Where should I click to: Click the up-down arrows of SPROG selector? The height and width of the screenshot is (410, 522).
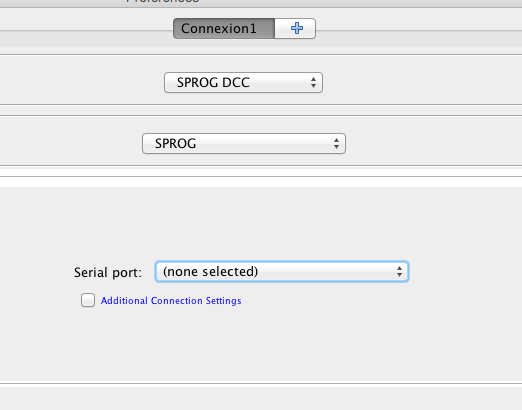(336, 144)
